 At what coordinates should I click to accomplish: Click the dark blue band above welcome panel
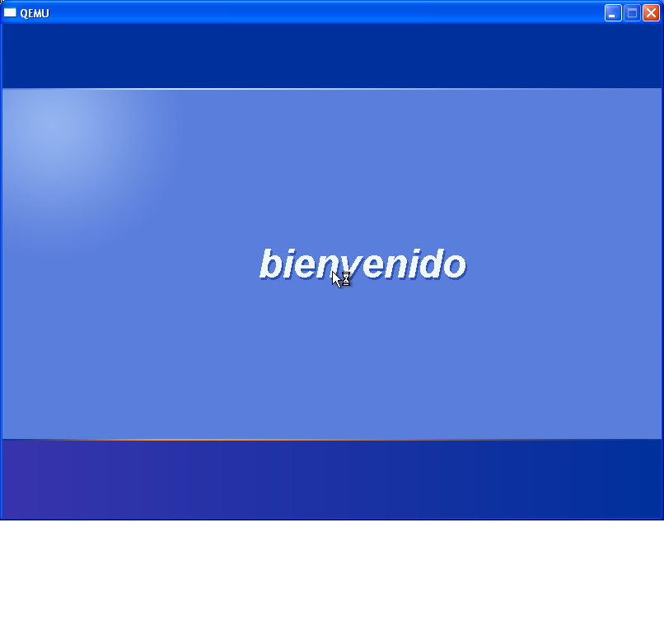pyautogui.click(x=330, y=55)
